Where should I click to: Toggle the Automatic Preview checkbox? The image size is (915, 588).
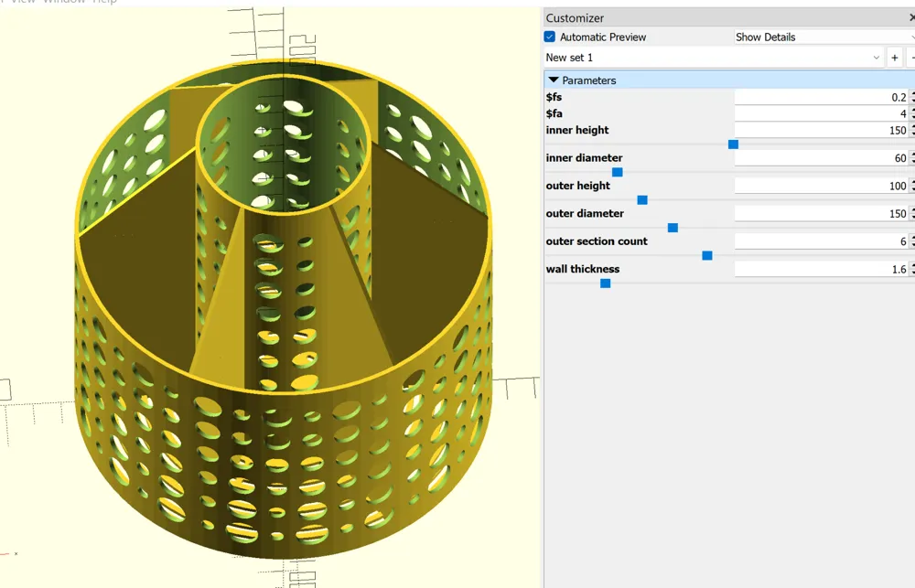pyautogui.click(x=549, y=37)
